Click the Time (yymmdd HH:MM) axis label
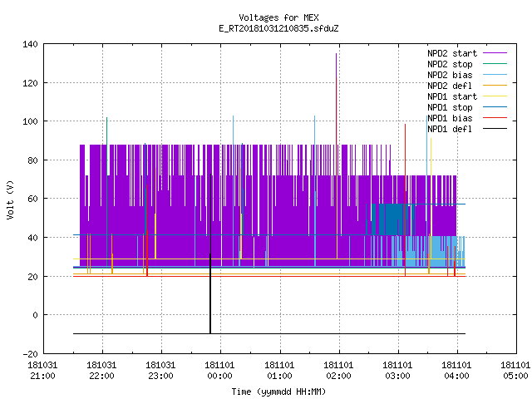532x399 pixels. 278,392
